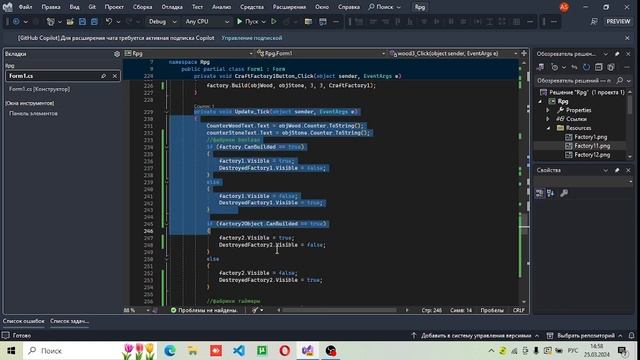This screenshot has width=640, height=360.
Task: Click Start Without Debugging outline arrow
Action: point(274,22)
